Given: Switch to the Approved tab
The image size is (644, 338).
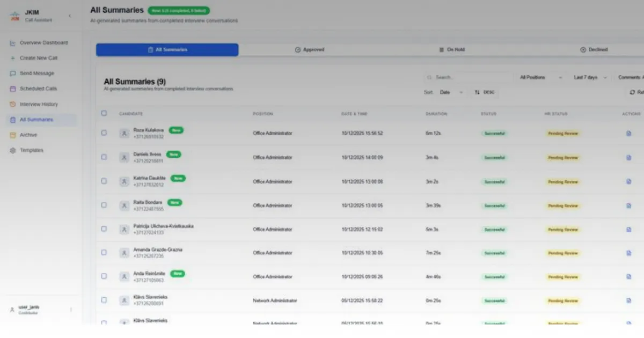Looking at the screenshot, I should point(310,50).
